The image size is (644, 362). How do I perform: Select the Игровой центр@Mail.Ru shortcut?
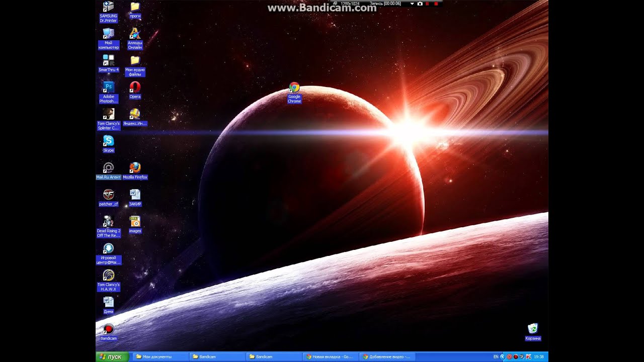pyautogui.click(x=108, y=254)
